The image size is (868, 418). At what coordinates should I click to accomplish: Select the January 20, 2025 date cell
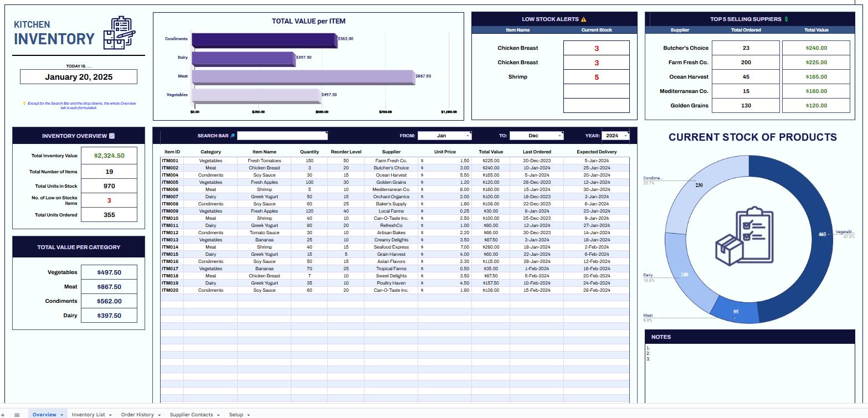79,77
